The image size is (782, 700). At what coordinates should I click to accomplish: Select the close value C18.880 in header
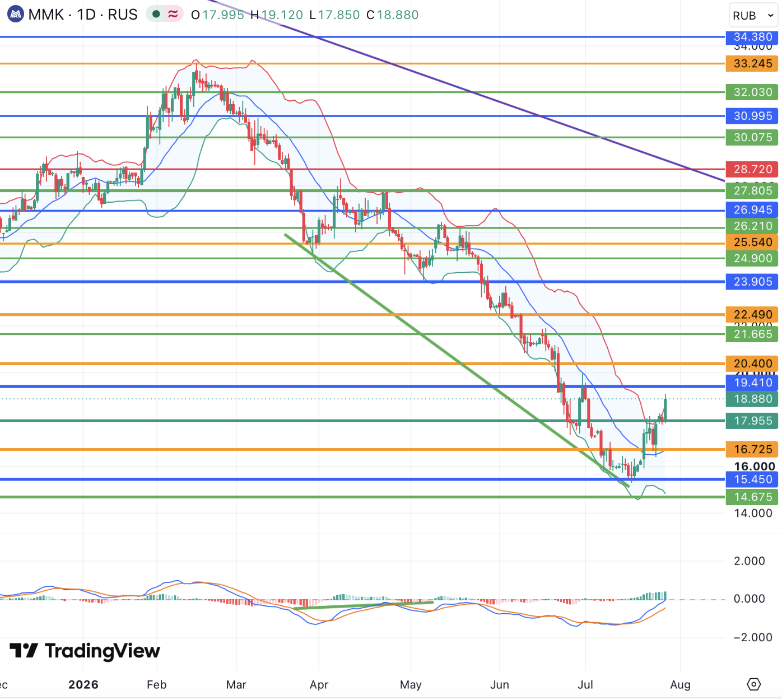click(393, 15)
